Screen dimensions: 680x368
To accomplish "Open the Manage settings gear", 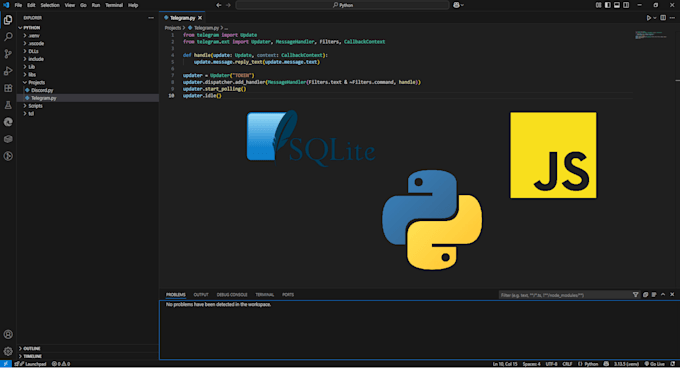I will (8, 351).
